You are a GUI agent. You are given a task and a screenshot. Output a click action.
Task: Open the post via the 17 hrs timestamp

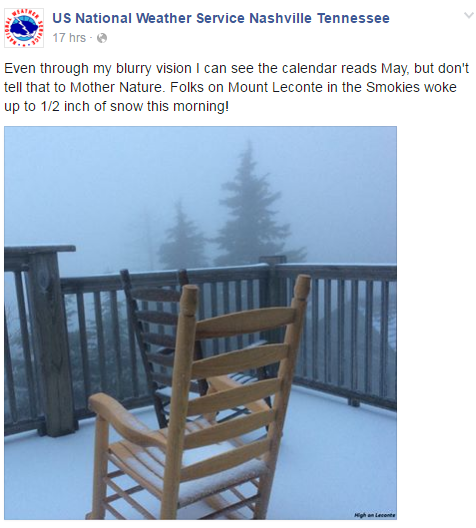click(69, 38)
